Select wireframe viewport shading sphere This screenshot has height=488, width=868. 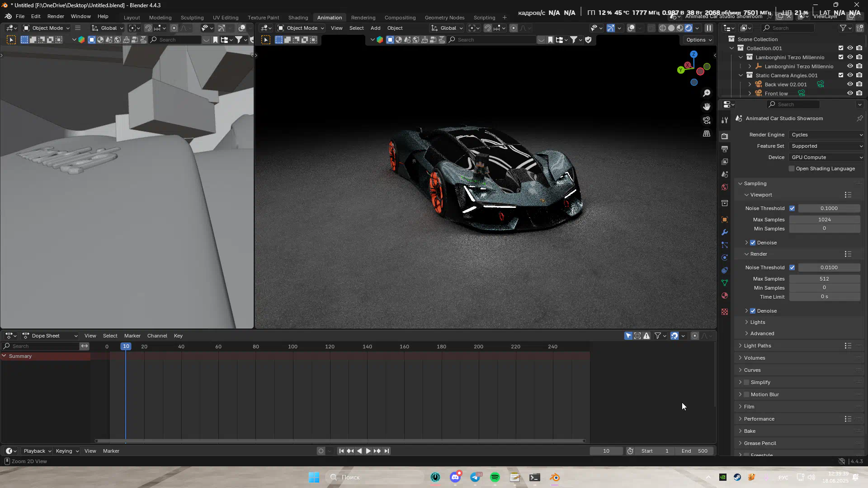(x=663, y=28)
